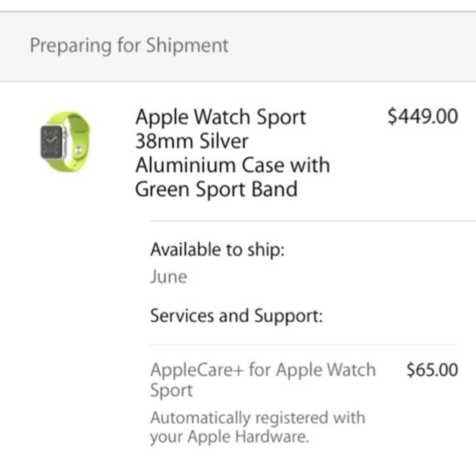Screen dimensions: 476x471
Task: Select the Available to ship label
Action: tap(217, 250)
